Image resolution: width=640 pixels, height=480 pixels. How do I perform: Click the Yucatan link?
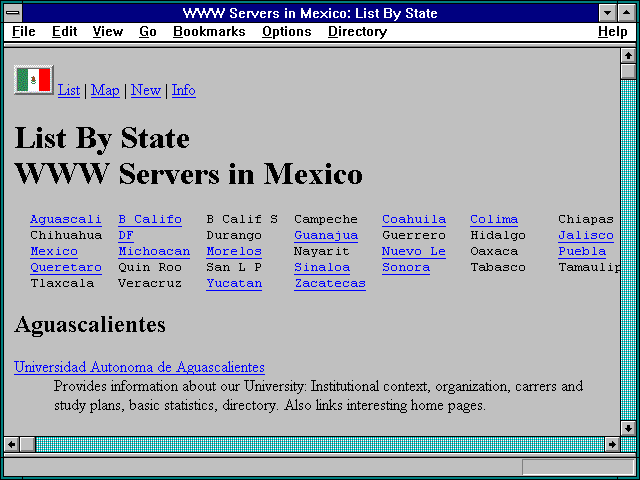click(234, 284)
